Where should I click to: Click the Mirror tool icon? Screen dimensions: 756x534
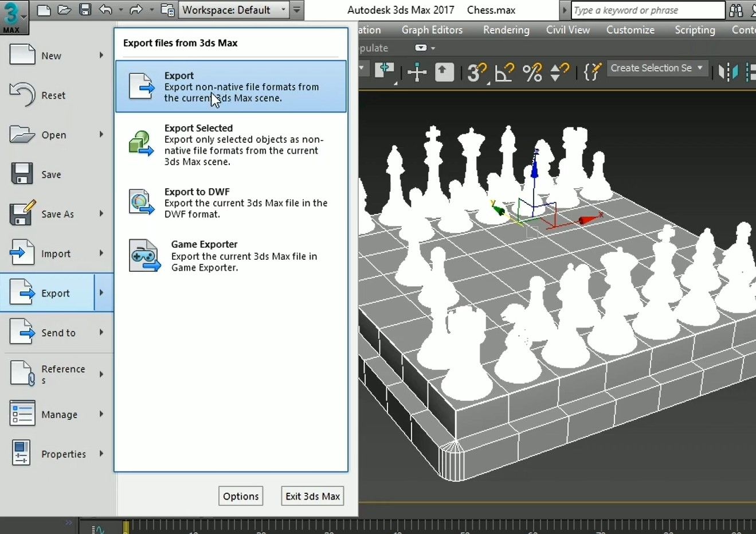(x=728, y=72)
